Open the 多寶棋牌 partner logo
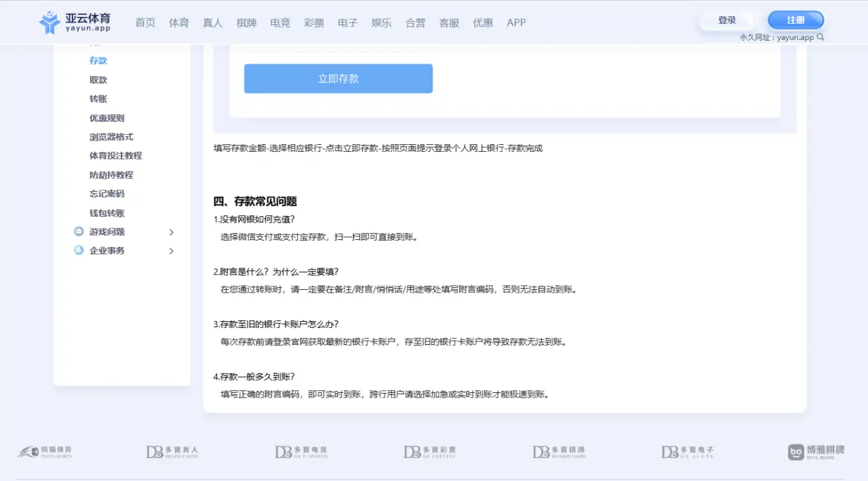 pyautogui.click(x=559, y=452)
